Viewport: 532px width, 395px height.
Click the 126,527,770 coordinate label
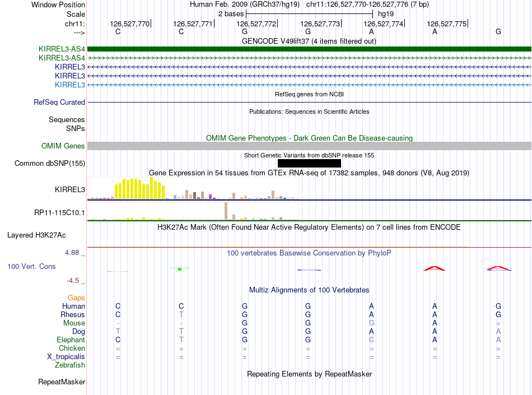[x=129, y=24]
